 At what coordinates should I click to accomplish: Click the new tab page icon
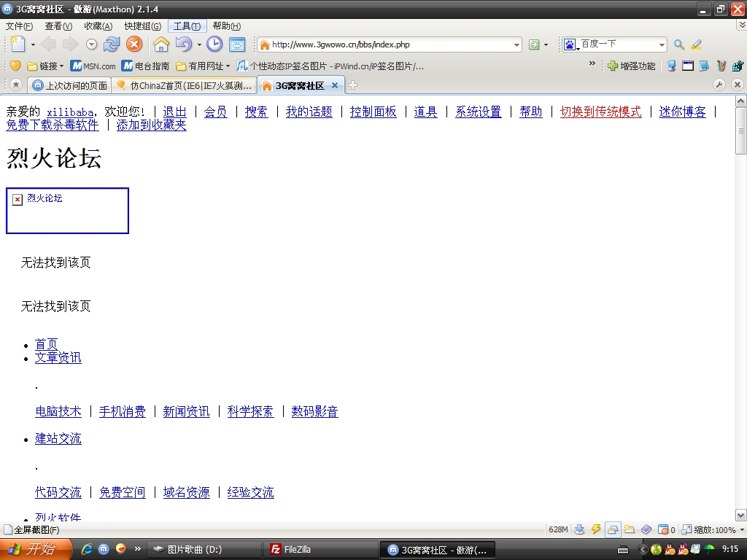pyautogui.click(x=18, y=44)
